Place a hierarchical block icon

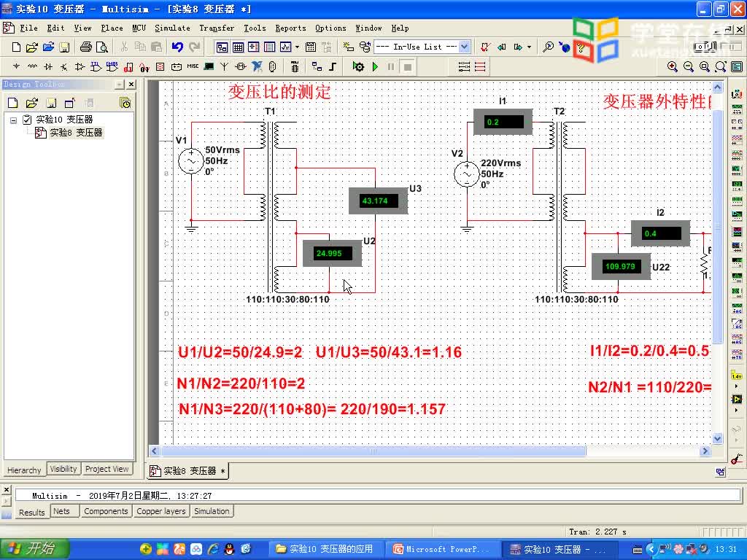(x=317, y=66)
